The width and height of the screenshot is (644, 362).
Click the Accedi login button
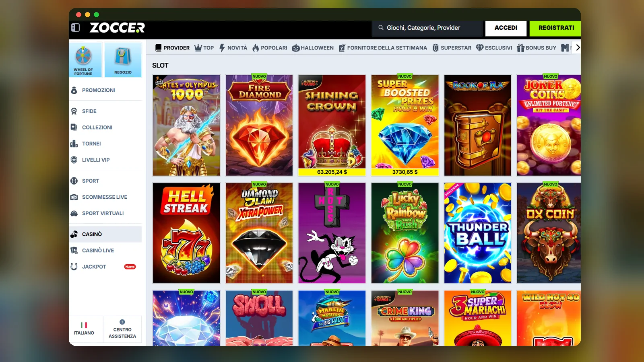tap(506, 28)
